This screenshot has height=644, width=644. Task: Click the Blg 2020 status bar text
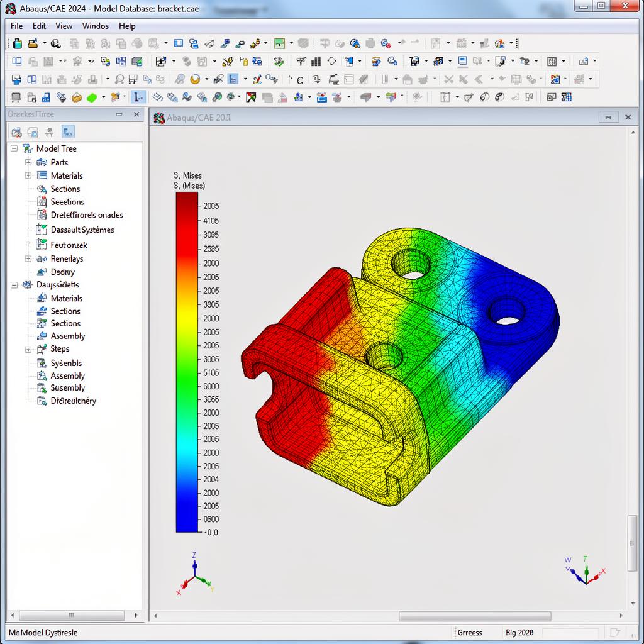[x=519, y=633]
